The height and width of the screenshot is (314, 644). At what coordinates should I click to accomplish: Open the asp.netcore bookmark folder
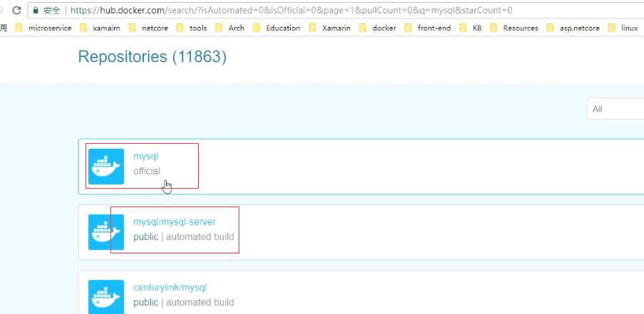(x=573, y=28)
